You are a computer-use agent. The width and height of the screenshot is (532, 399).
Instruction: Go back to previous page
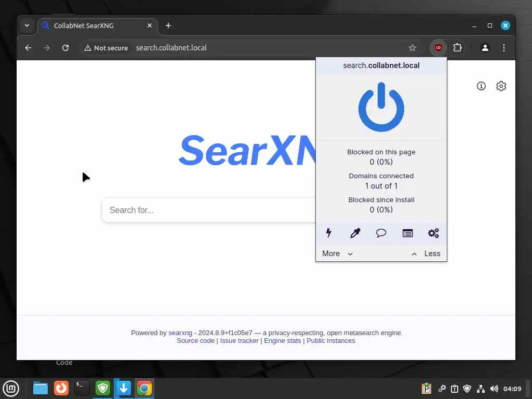(28, 47)
